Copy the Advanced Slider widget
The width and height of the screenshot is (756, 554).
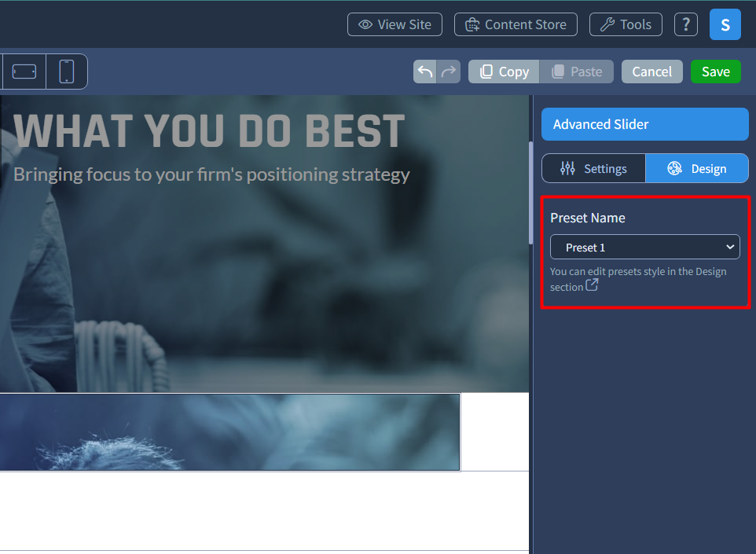point(504,72)
